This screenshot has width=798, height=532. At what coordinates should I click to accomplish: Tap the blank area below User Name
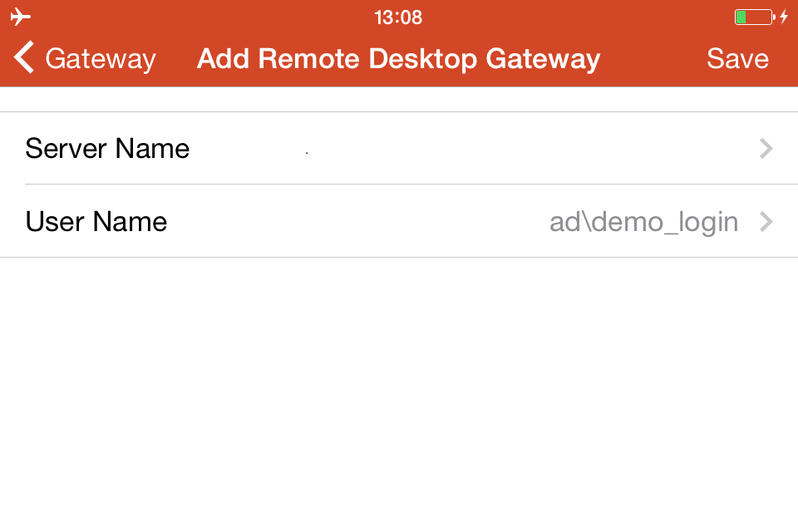[x=399, y=395]
